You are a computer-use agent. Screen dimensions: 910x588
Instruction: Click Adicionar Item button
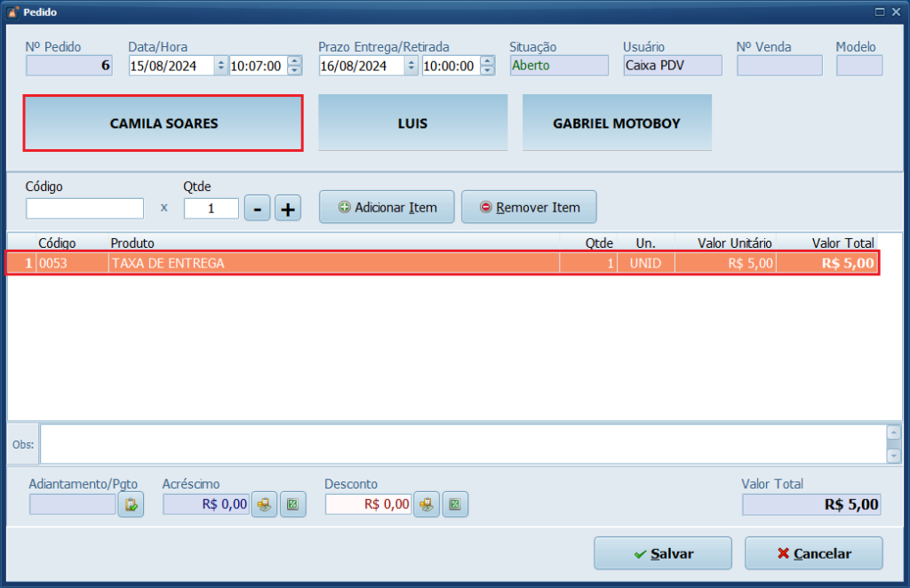click(387, 207)
